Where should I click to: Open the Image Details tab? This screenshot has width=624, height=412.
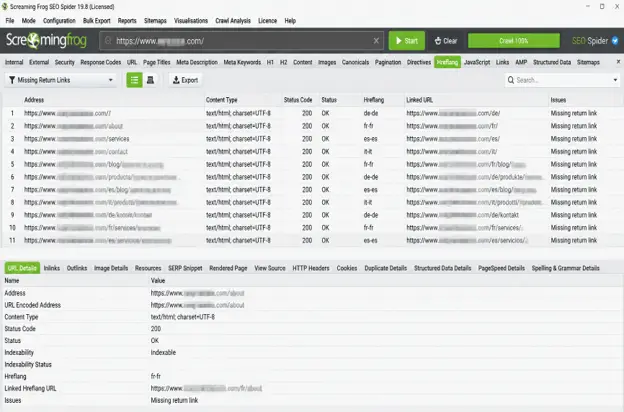(111, 268)
